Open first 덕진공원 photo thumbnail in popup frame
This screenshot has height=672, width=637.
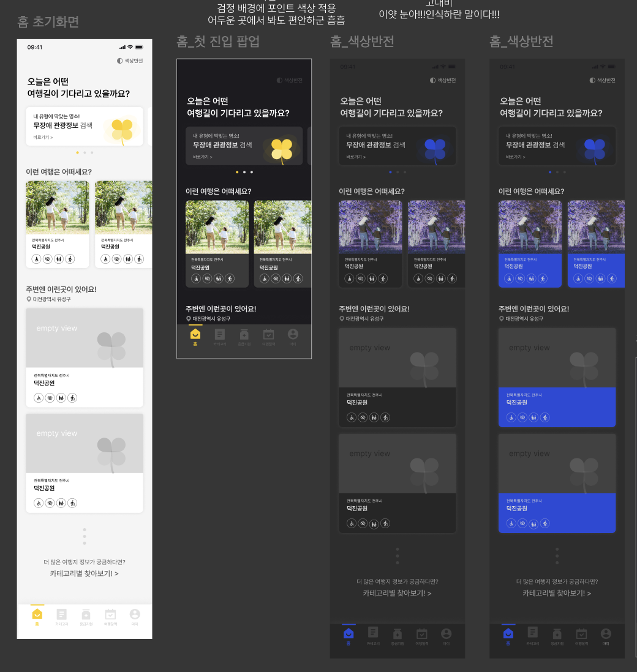(x=217, y=227)
